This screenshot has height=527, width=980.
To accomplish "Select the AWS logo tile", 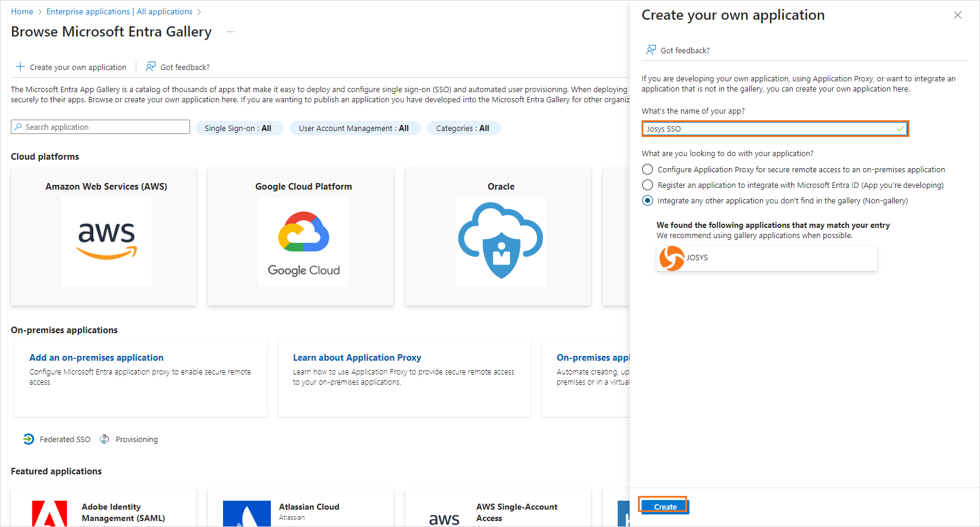I will [x=106, y=241].
